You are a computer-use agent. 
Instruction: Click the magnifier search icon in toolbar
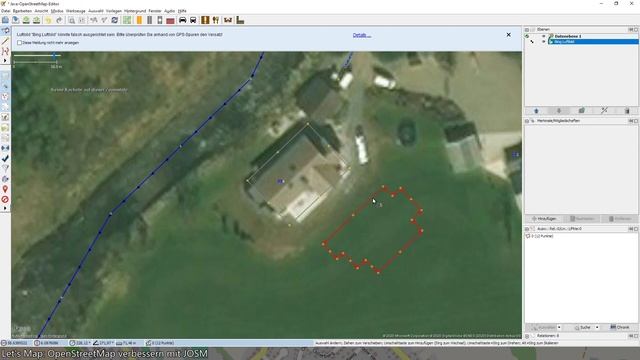(71, 20)
